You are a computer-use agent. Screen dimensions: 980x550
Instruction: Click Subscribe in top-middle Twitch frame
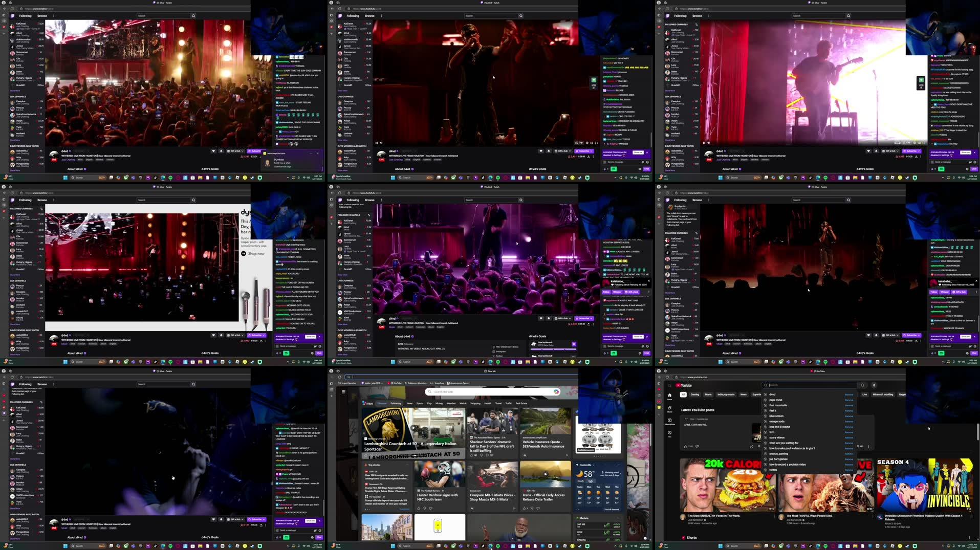coord(584,151)
